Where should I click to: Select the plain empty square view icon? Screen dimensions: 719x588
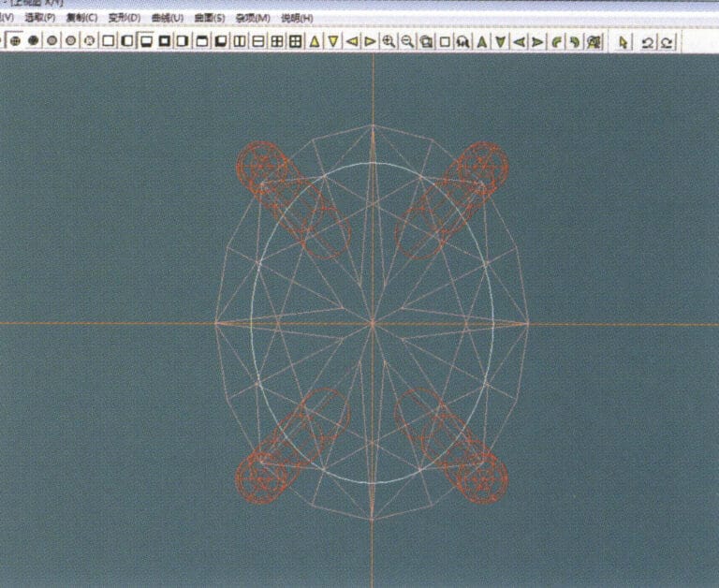tap(109, 41)
